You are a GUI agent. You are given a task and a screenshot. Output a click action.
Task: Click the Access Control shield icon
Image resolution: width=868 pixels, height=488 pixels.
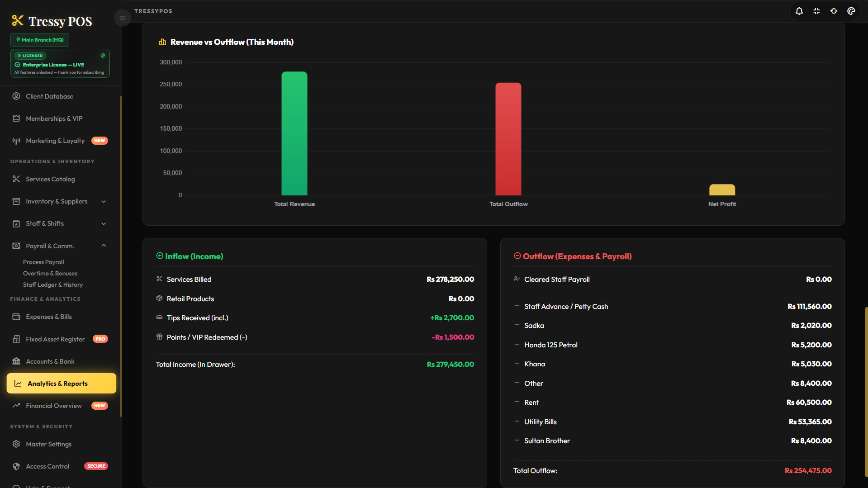pyautogui.click(x=16, y=466)
